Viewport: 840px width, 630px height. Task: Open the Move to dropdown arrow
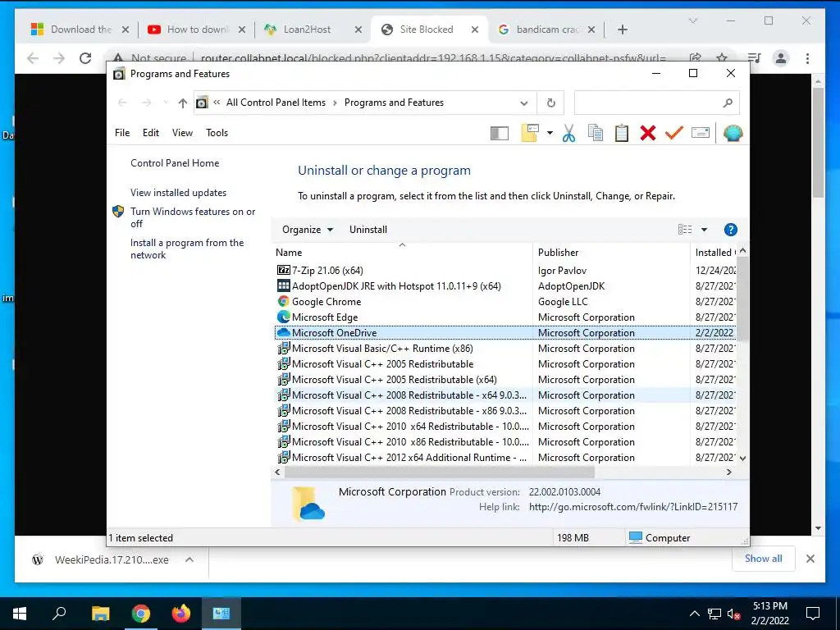point(550,133)
